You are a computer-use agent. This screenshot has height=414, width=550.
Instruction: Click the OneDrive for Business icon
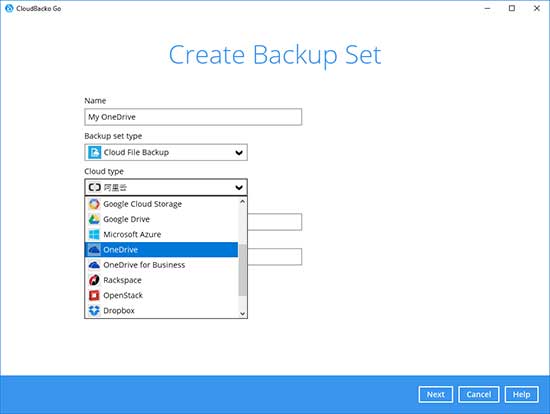coord(94,265)
